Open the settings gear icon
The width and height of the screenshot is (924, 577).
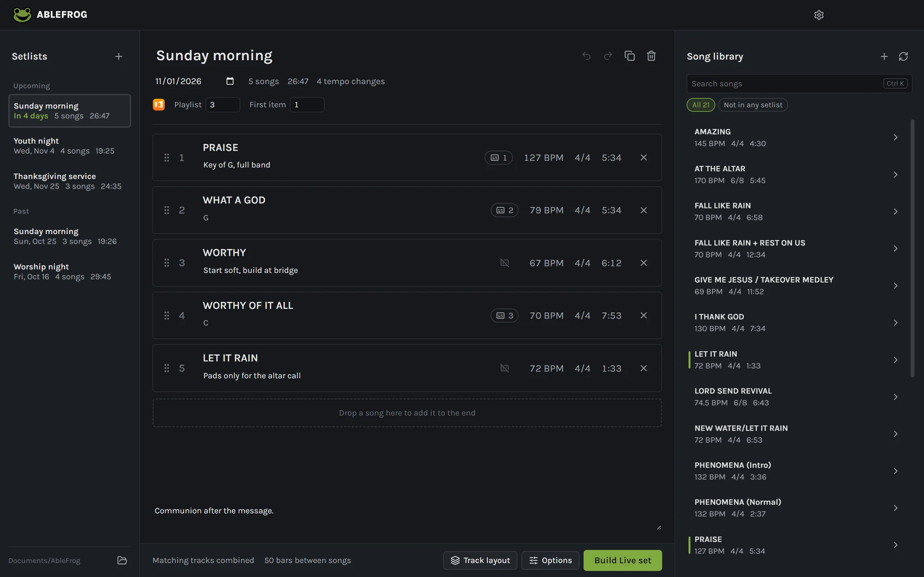tap(819, 15)
